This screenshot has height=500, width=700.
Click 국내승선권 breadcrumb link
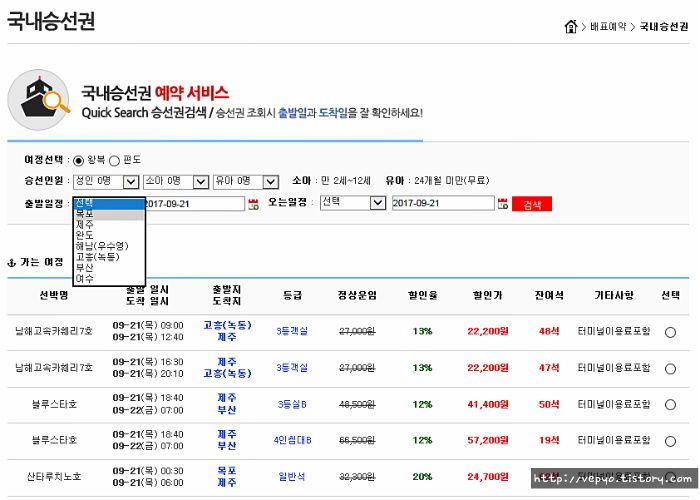coord(664,27)
